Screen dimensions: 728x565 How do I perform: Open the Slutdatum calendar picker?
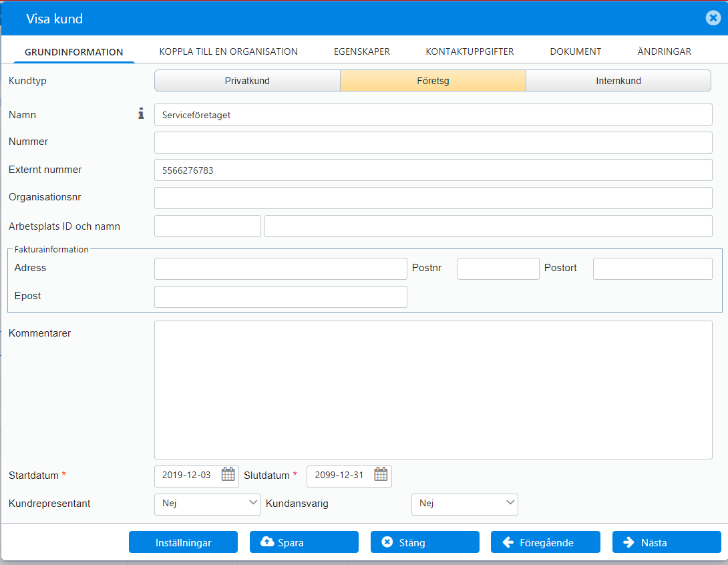[381, 474]
